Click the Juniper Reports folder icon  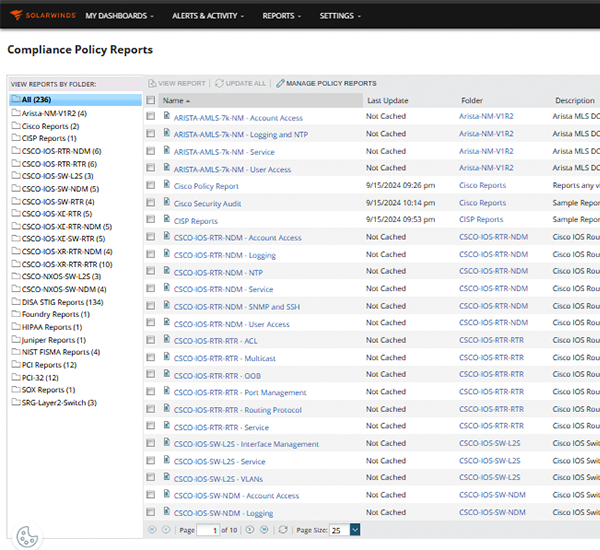click(16, 339)
